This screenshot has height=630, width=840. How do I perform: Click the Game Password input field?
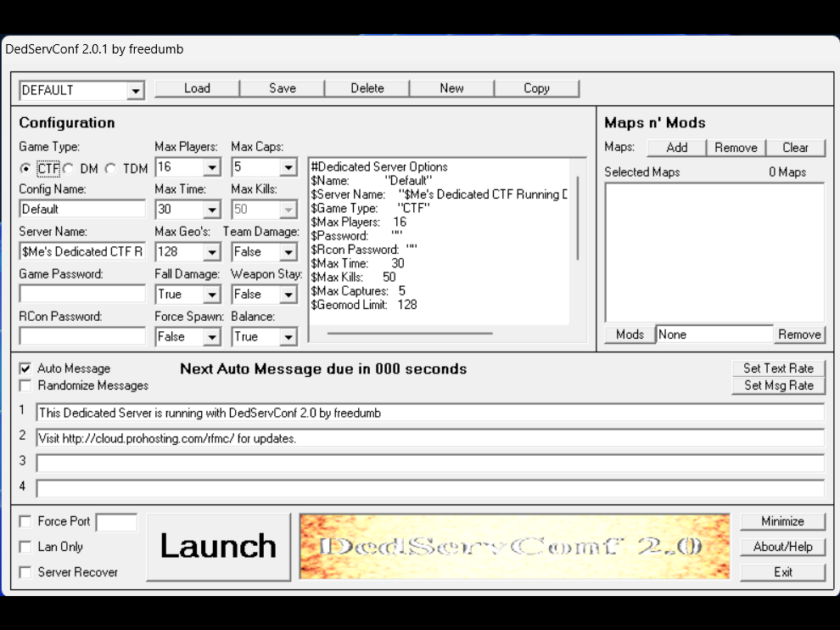click(82, 294)
